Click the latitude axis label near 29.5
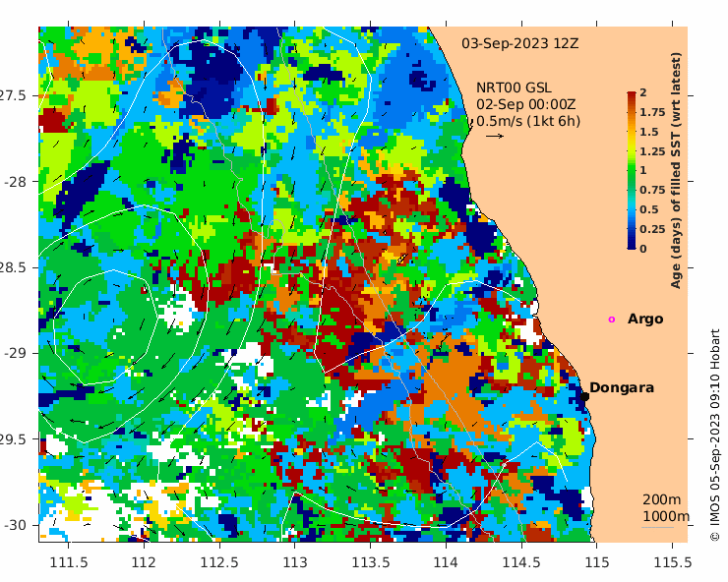728x582 pixels. [x=13, y=439]
